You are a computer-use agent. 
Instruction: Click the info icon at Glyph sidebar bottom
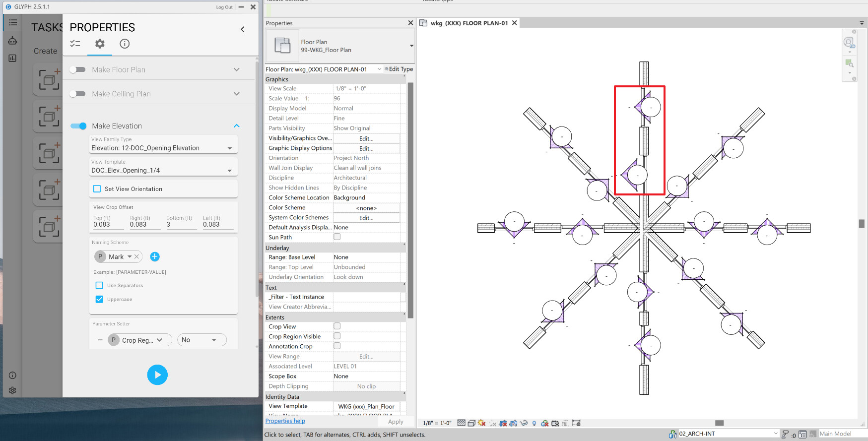[x=12, y=376]
